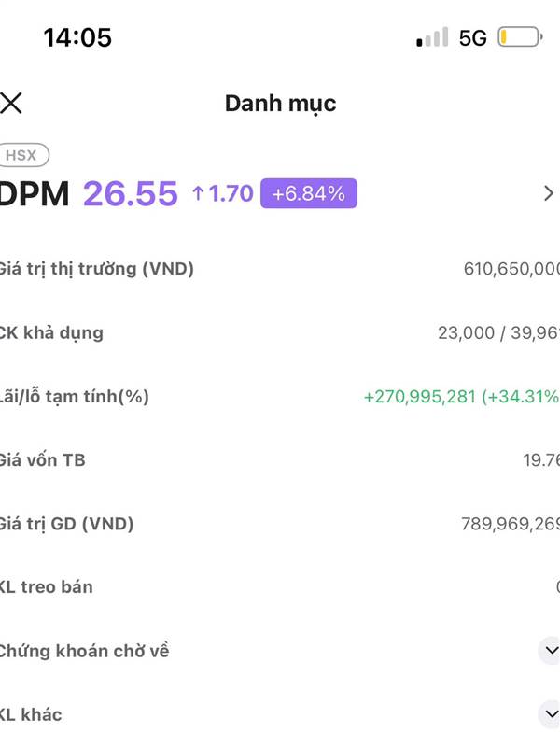Select the KL treo bán row
The height and width of the screenshot is (747, 560).
pos(280,587)
